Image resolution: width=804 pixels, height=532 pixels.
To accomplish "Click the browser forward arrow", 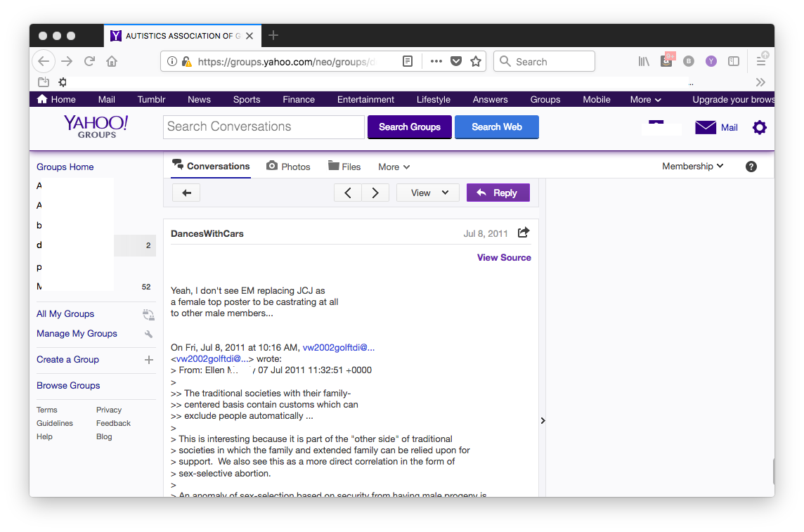I will click(x=67, y=62).
